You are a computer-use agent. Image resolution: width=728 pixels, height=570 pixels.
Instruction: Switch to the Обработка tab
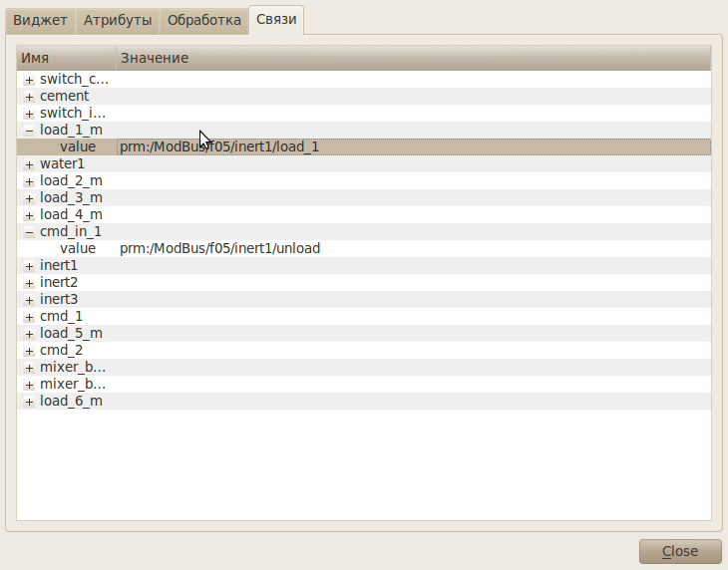tap(203, 20)
